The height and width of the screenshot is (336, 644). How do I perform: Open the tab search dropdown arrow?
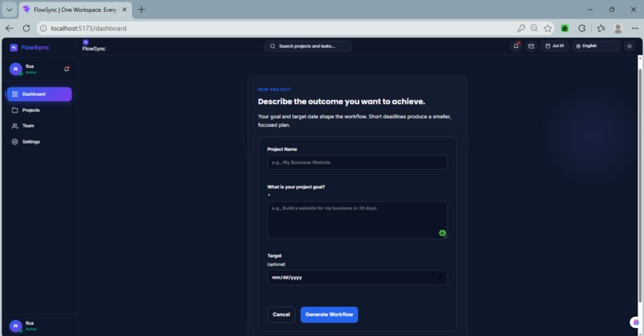(x=9, y=10)
